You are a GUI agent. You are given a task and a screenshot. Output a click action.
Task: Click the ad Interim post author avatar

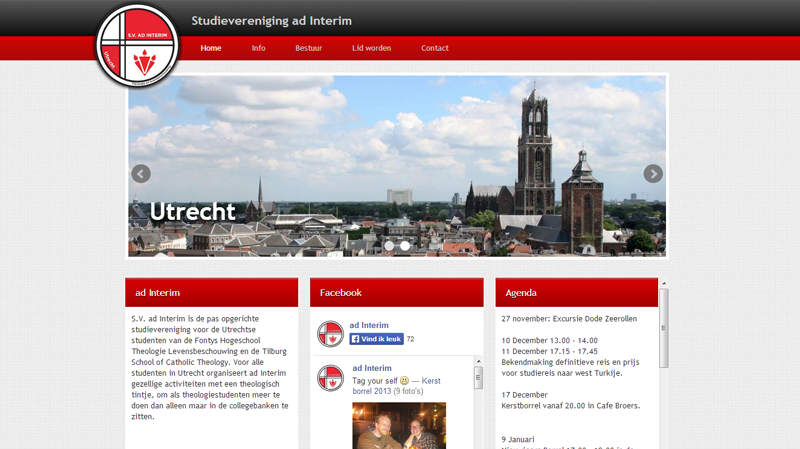pyautogui.click(x=330, y=378)
